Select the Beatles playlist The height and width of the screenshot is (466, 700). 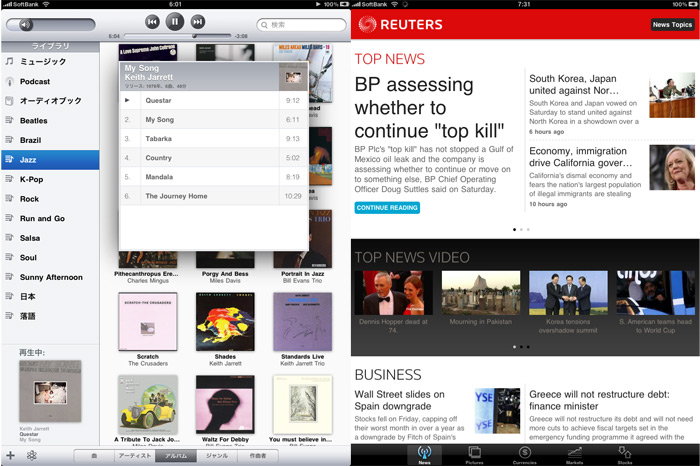click(x=50, y=121)
